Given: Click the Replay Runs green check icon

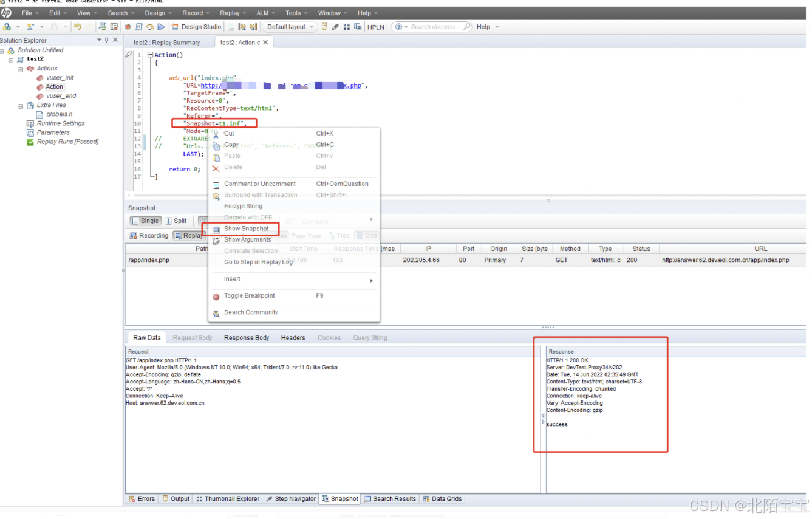Looking at the screenshot, I should [x=30, y=142].
